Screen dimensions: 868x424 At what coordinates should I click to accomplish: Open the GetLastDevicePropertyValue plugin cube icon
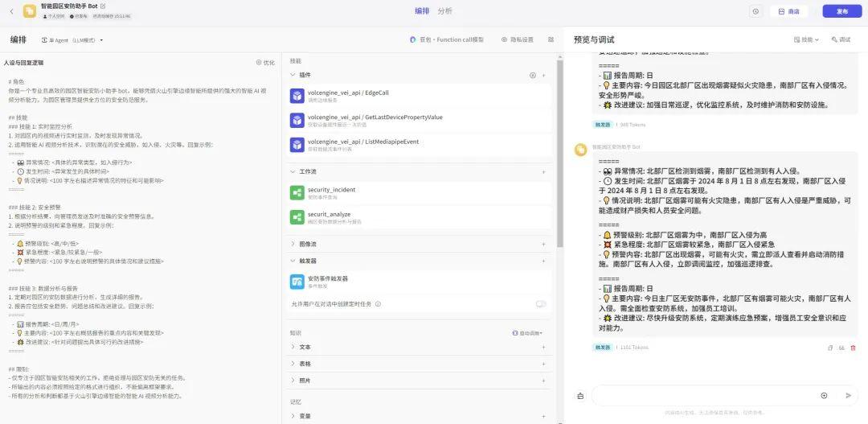point(297,120)
